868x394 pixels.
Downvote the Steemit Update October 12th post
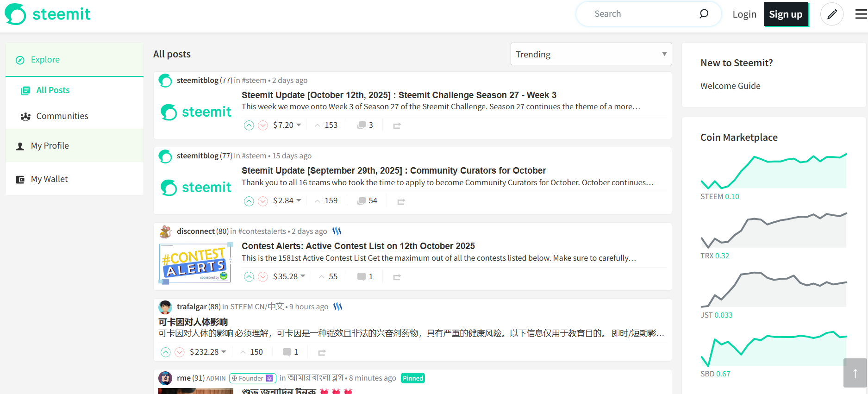pyautogui.click(x=263, y=125)
